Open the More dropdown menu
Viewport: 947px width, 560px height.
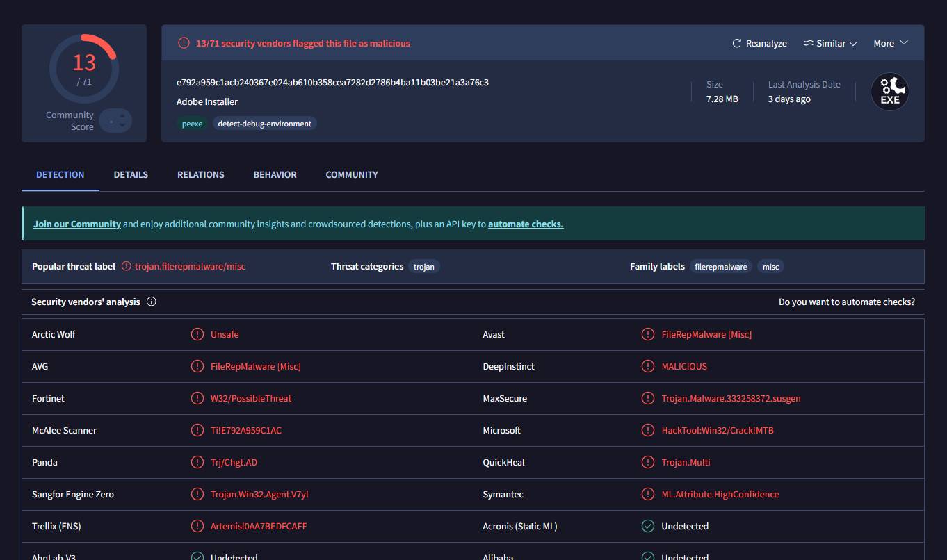tap(891, 43)
